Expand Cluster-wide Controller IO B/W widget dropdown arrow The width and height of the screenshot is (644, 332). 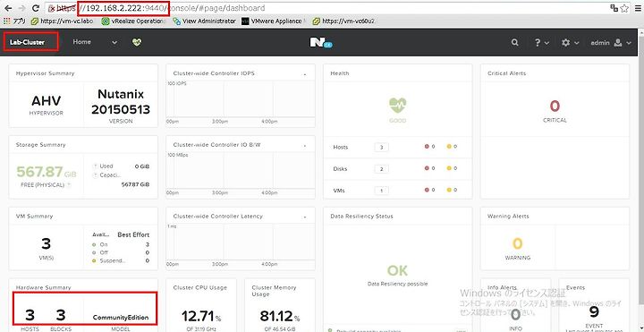305,146
